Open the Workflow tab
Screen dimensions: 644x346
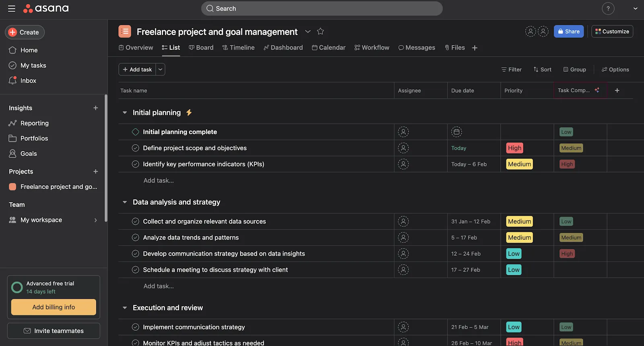tap(372, 48)
